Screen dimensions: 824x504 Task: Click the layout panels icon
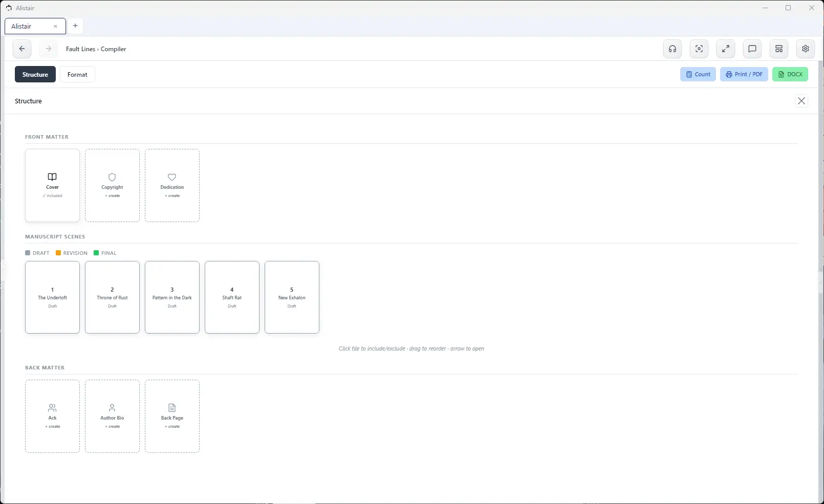pyautogui.click(x=779, y=49)
